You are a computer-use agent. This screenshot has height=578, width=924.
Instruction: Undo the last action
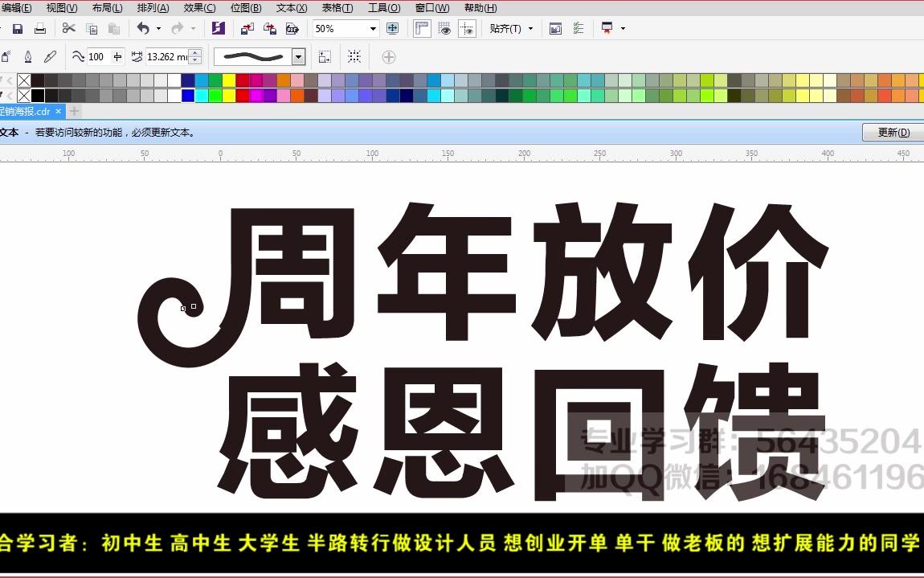(142, 28)
